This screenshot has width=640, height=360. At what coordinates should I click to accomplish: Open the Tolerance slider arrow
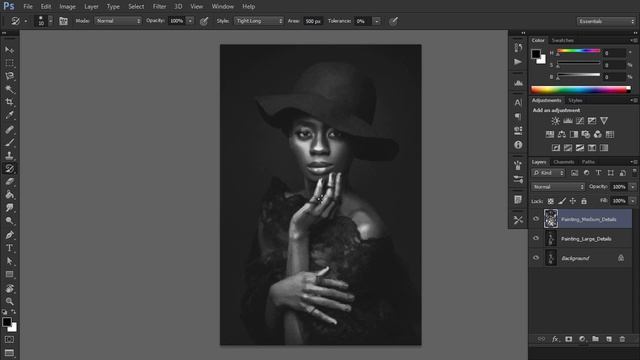click(x=377, y=21)
